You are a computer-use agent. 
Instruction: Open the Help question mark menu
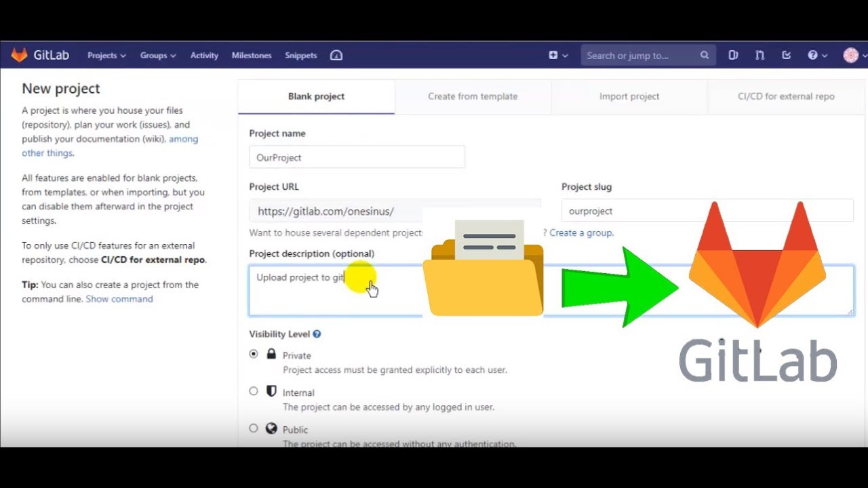[817, 56]
